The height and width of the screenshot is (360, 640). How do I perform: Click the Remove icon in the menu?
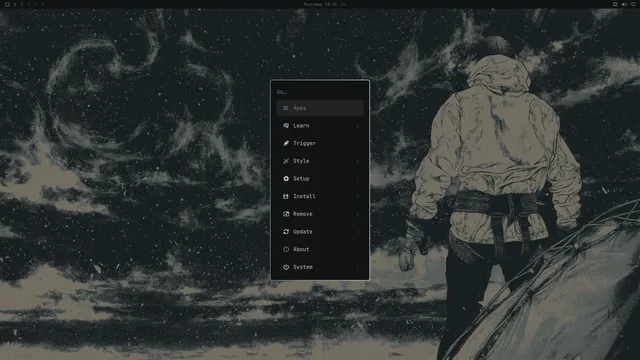click(x=286, y=214)
